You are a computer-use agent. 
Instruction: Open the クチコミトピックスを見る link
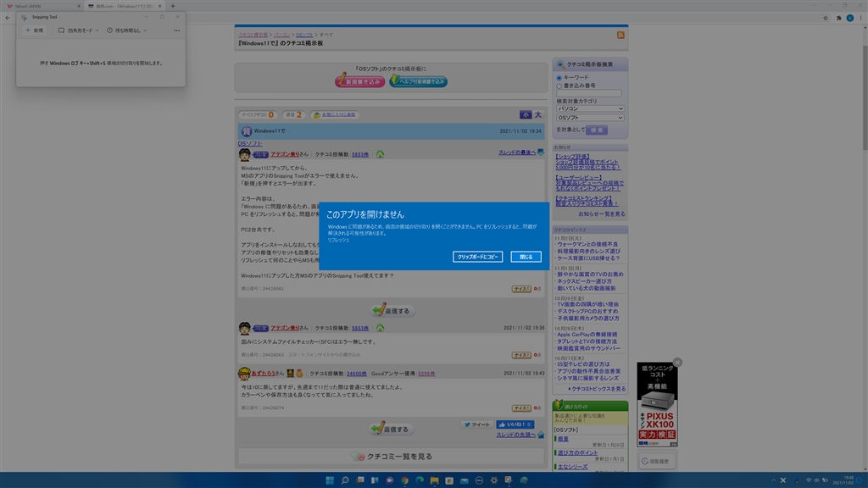[598, 389]
